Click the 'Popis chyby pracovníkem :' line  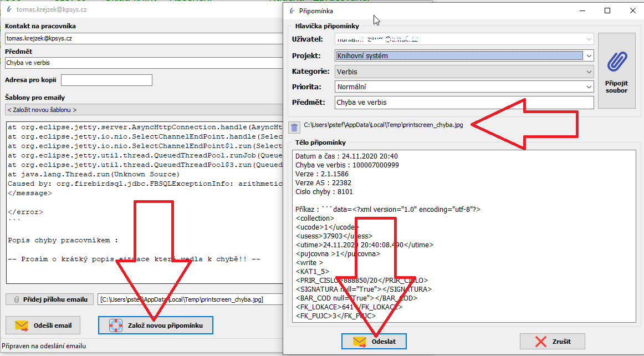(63, 240)
